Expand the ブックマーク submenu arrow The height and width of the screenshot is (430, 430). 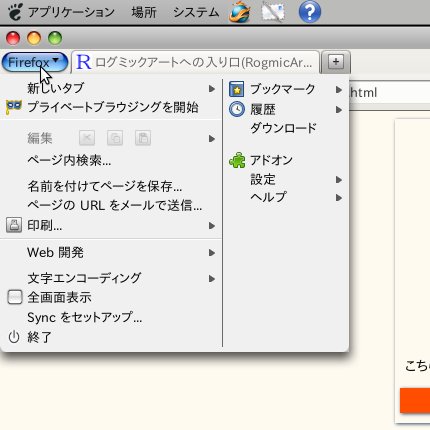(339, 90)
